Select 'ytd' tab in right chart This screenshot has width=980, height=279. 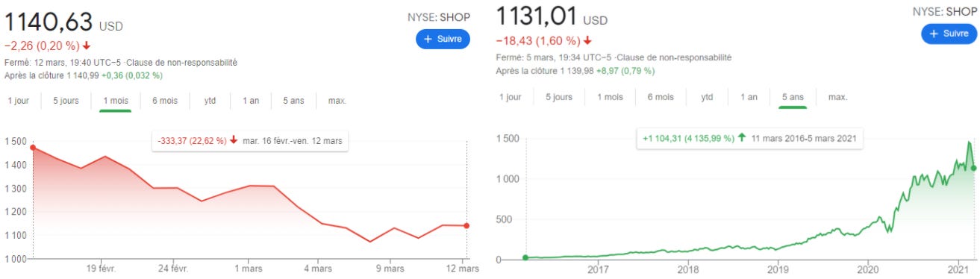707,97
